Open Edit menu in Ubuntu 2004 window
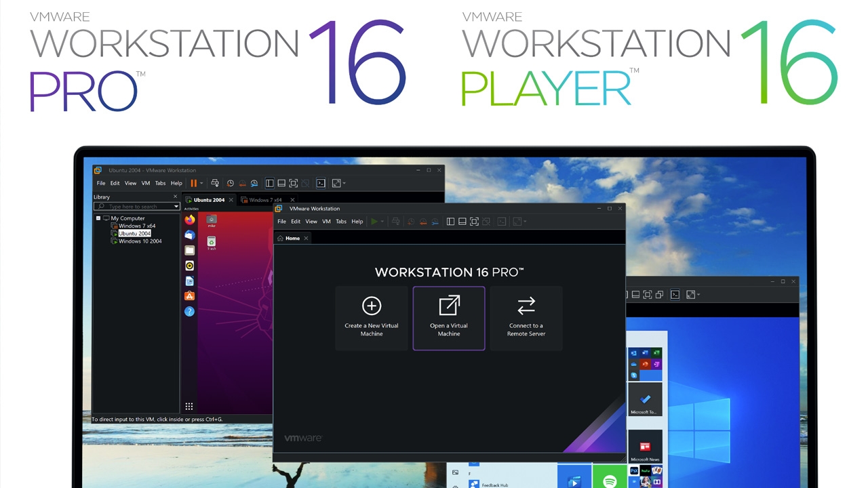868x488 pixels. 115,183
